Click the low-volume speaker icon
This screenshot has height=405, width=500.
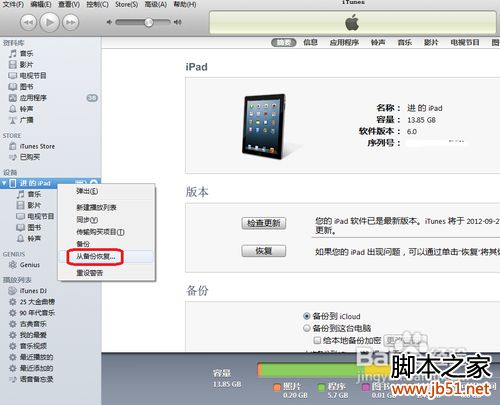(x=109, y=22)
